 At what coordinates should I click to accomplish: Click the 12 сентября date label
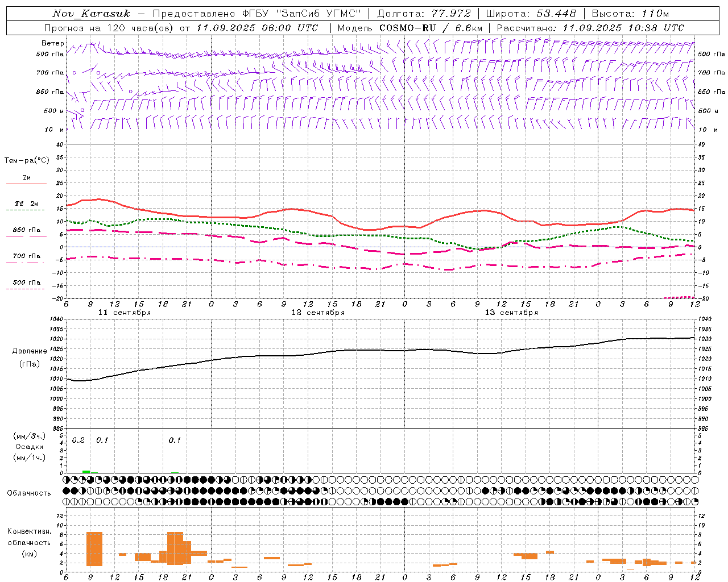(318, 313)
